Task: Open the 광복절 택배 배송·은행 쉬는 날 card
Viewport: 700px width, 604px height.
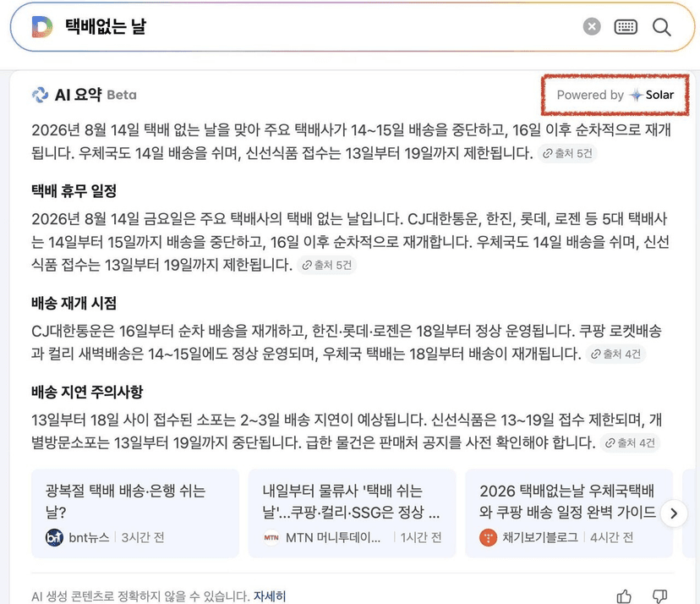Action: [135, 513]
